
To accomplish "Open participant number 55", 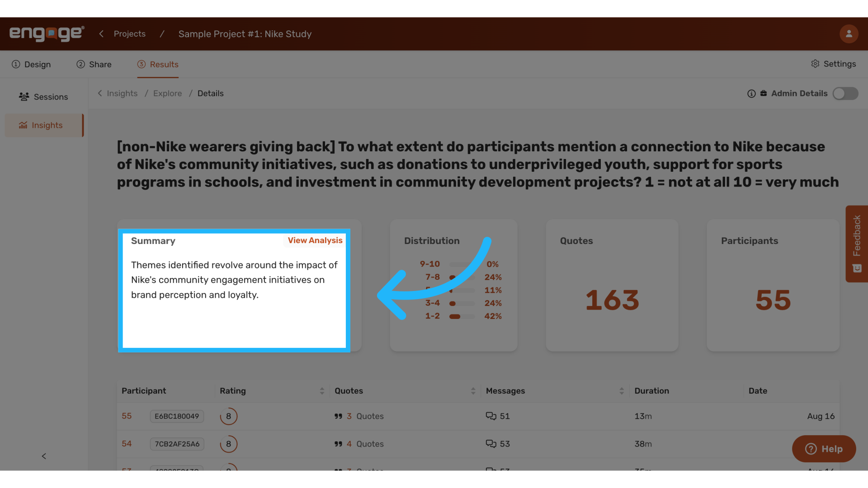I will [127, 416].
